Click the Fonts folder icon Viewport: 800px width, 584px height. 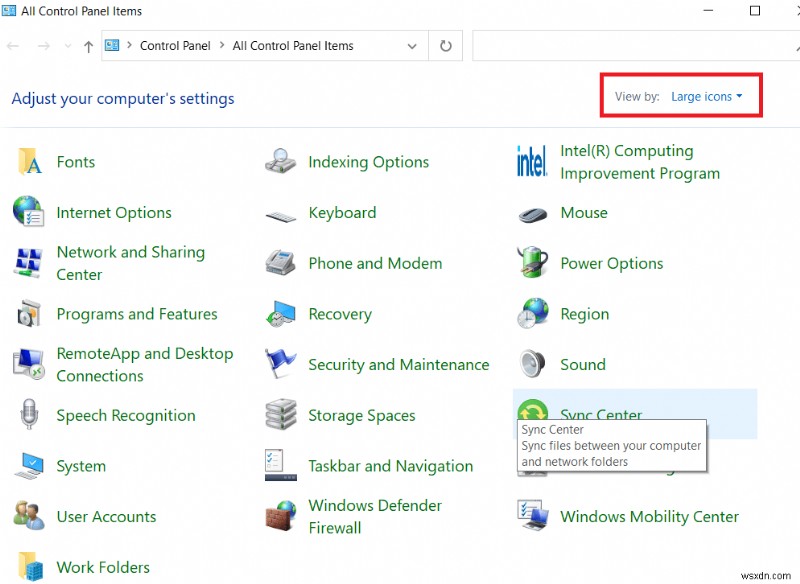pos(29,162)
